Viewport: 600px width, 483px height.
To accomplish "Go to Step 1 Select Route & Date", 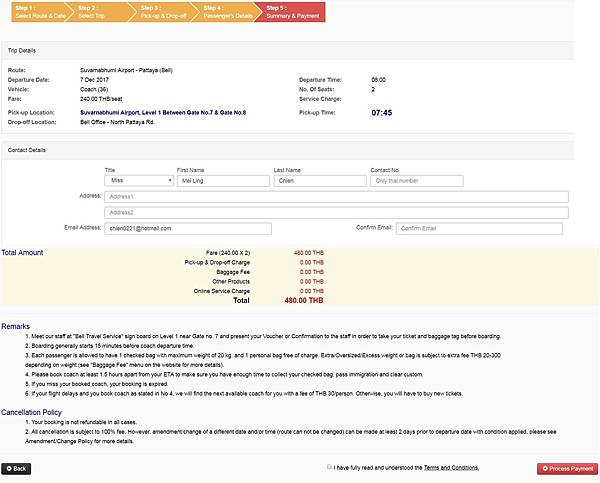I will tap(40, 12).
